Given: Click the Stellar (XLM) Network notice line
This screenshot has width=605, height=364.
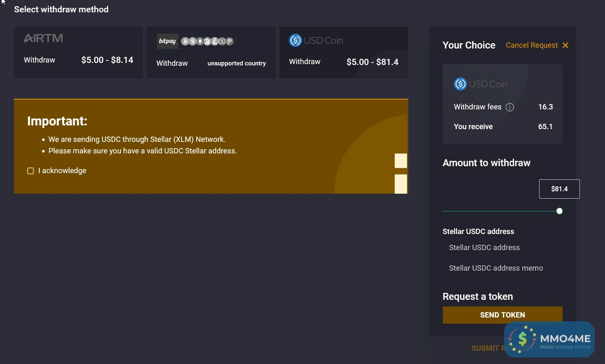Looking at the screenshot, I should (x=137, y=139).
